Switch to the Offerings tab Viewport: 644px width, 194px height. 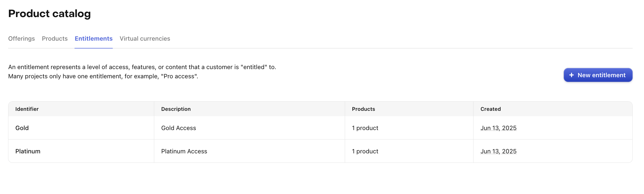pos(21,39)
